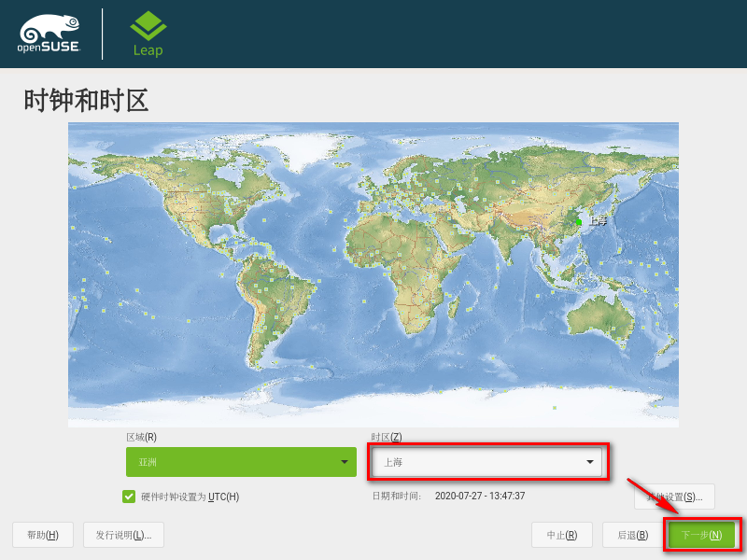Open the 时区 dropdown showing 上海
The height and width of the screenshot is (560, 747).
[487, 462]
